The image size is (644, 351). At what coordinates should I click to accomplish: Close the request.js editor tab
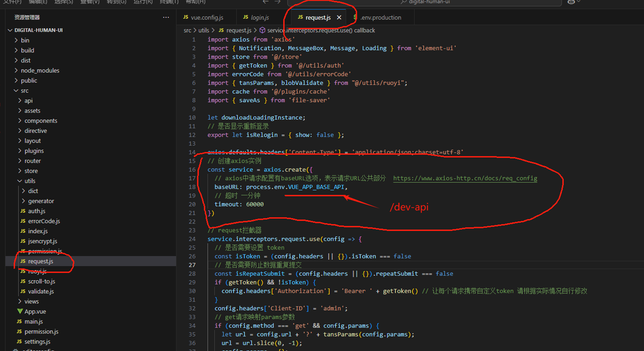(339, 18)
